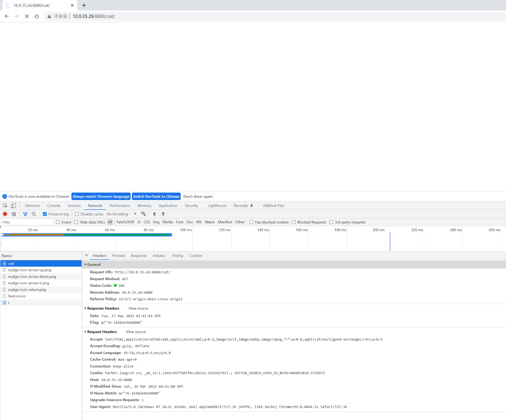The width and height of the screenshot is (506, 420).
Task: Open the Timing tab of request
Action: [x=177, y=255]
